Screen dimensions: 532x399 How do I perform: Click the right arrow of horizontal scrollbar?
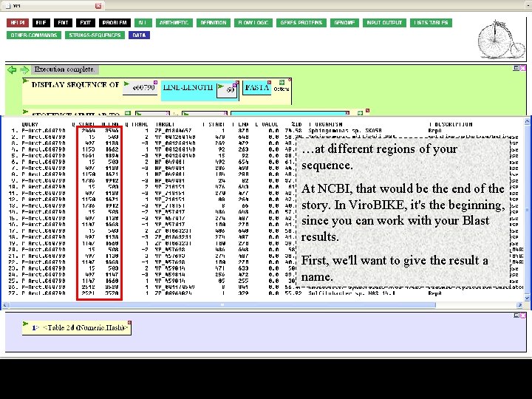tap(519, 305)
